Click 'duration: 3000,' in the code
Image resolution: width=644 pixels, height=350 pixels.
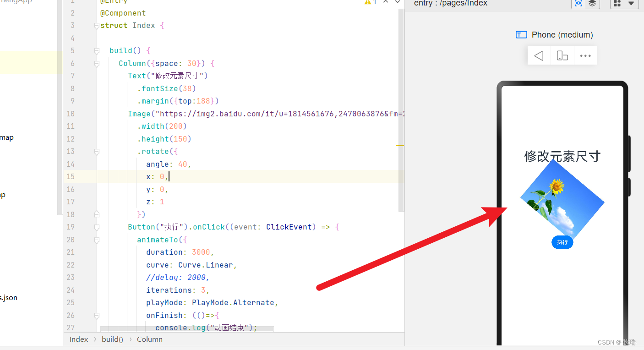point(180,252)
